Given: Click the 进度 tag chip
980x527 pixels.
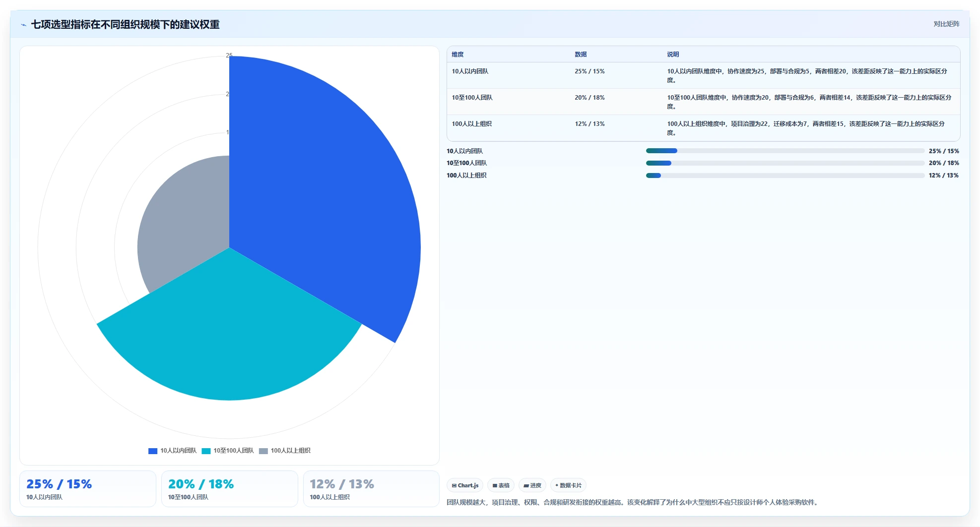Looking at the screenshot, I should tap(532, 485).
